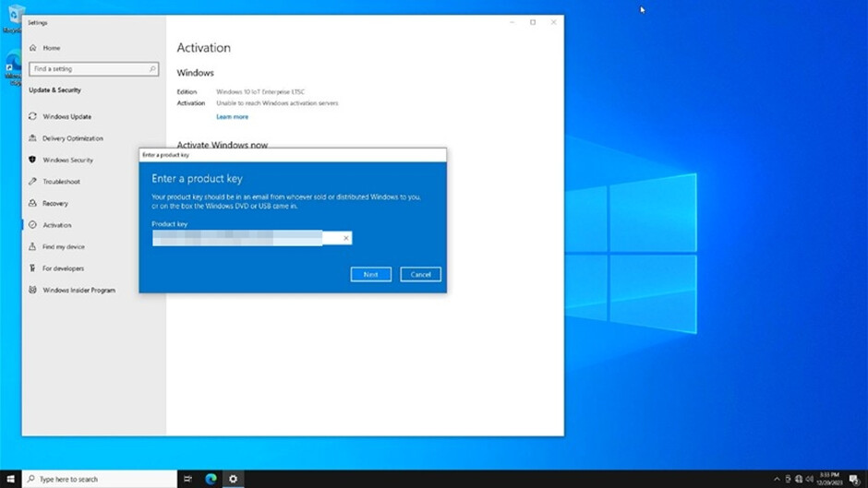This screenshot has width=868, height=488.
Task: Open the network status tray icon
Action: point(798,479)
